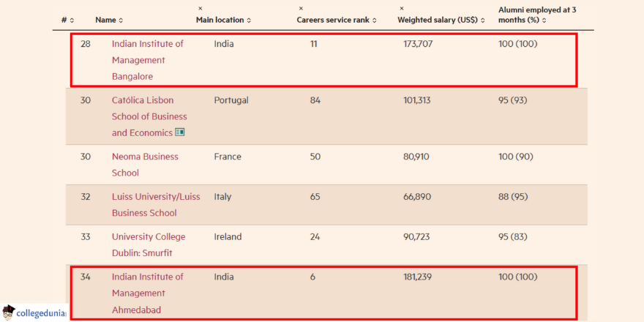Click the Main location column header

click(x=220, y=20)
